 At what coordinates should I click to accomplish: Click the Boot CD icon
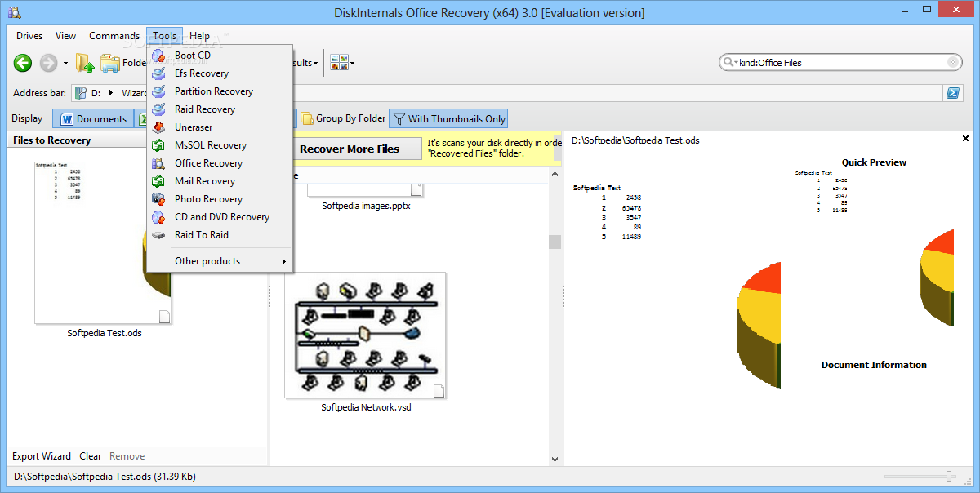[x=158, y=56]
